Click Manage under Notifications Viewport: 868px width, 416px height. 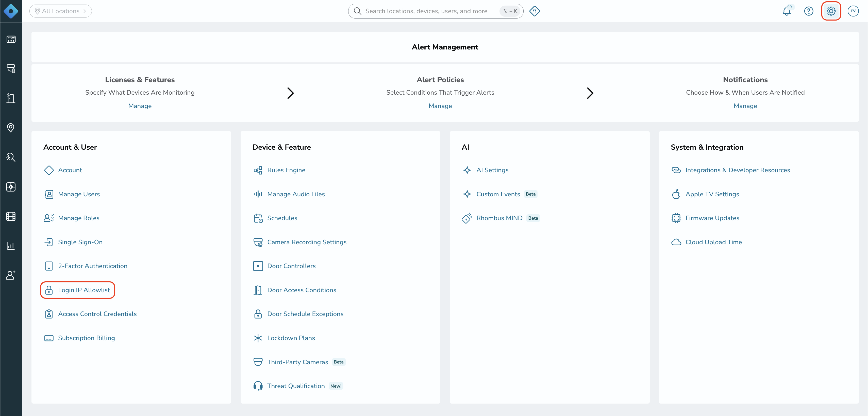pos(745,106)
